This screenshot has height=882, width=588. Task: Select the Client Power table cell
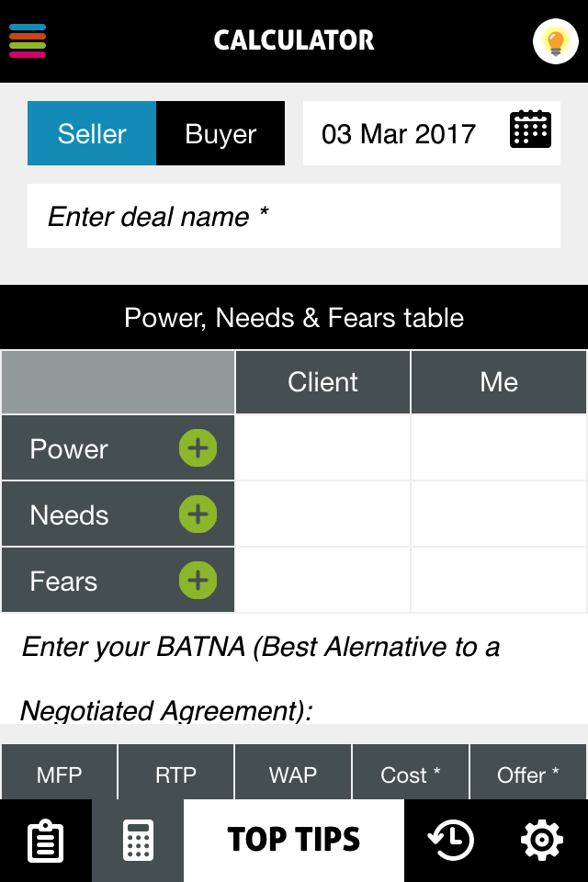tap(322, 447)
